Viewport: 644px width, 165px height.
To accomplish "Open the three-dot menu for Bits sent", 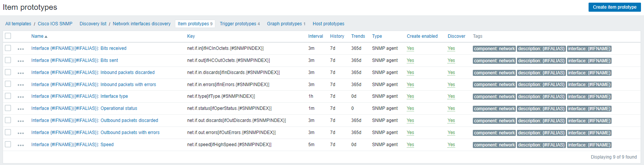I will tap(21, 61).
